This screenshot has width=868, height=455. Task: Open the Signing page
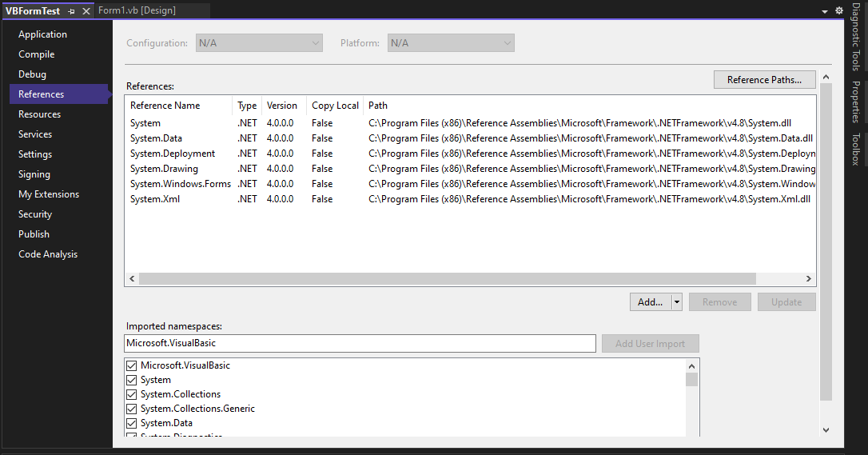point(34,174)
